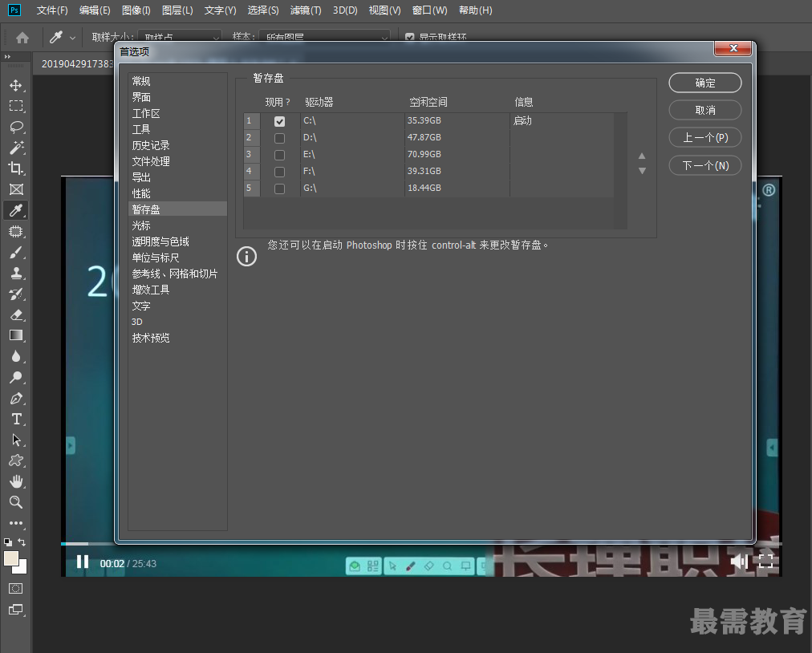
Task: Open the 滤镜(T) menu
Action: point(306,10)
